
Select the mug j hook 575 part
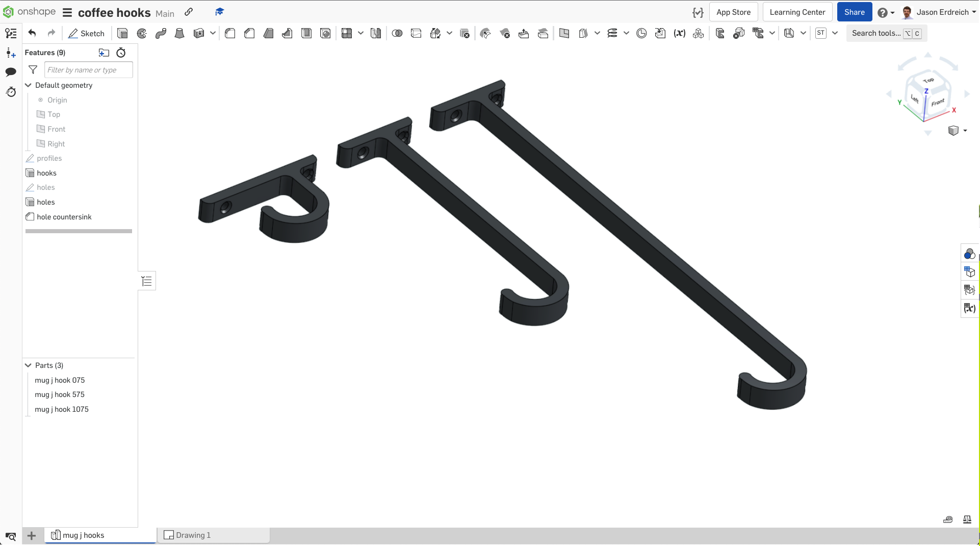60,394
